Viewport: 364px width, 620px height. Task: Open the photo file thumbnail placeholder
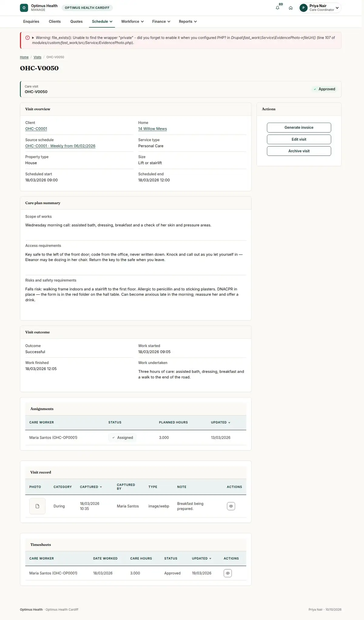(x=37, y=506)
